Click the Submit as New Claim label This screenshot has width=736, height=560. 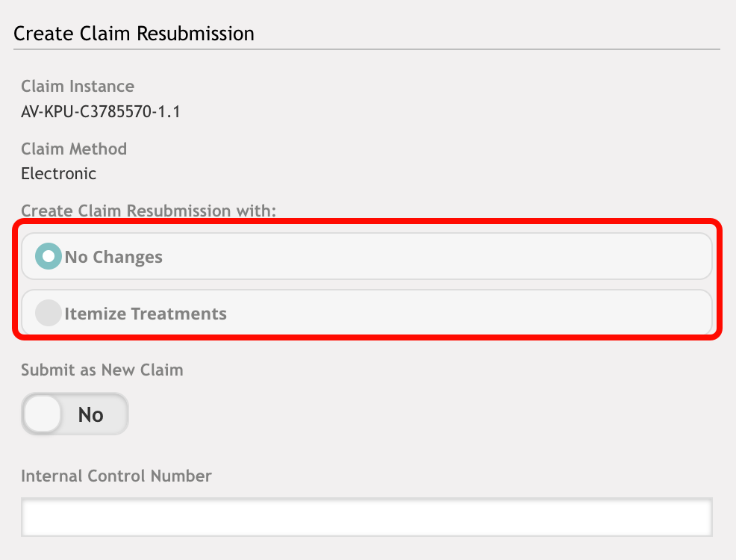point(102,370)
